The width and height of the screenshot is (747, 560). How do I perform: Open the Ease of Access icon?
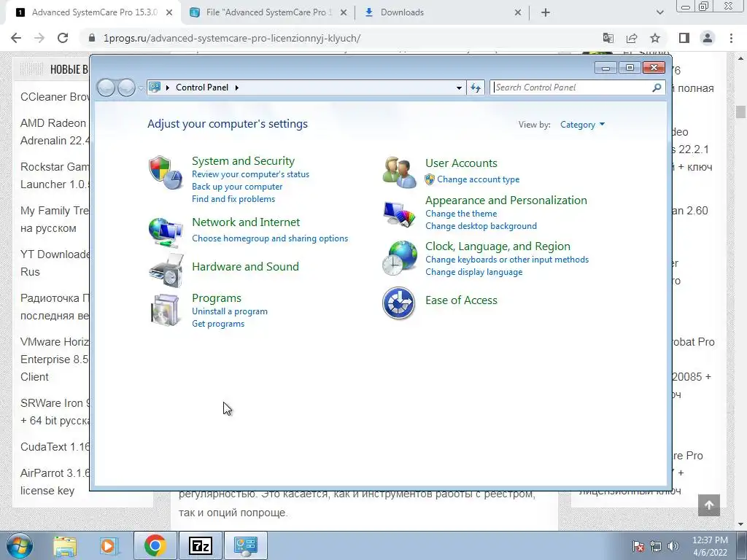[x=399, y=303]
